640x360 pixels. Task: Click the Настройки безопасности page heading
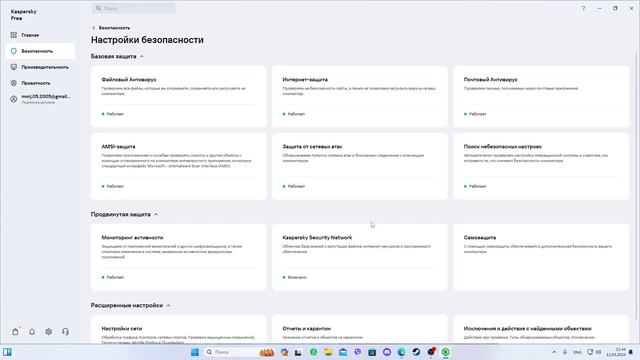(x=147, y=40)
